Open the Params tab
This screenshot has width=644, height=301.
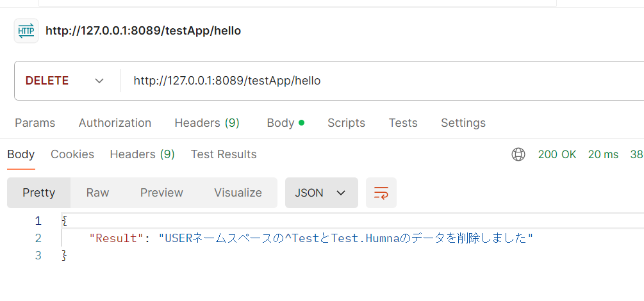(35, 123)
